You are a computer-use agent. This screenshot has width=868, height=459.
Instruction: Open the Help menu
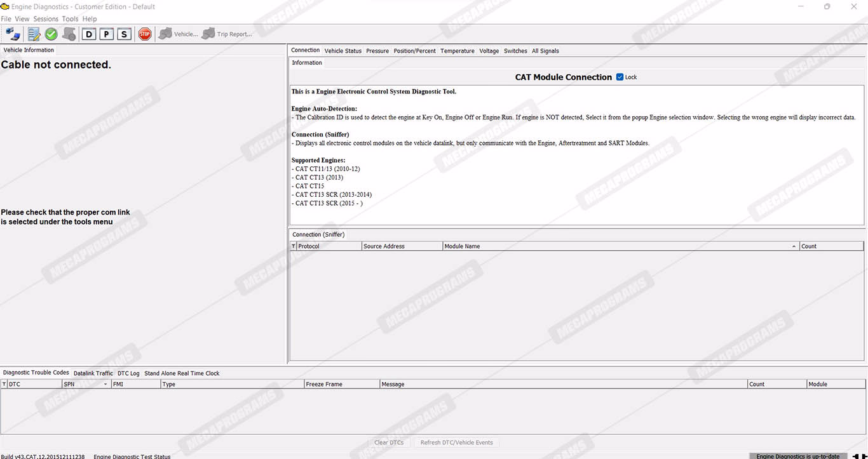[x=90, y=19]
